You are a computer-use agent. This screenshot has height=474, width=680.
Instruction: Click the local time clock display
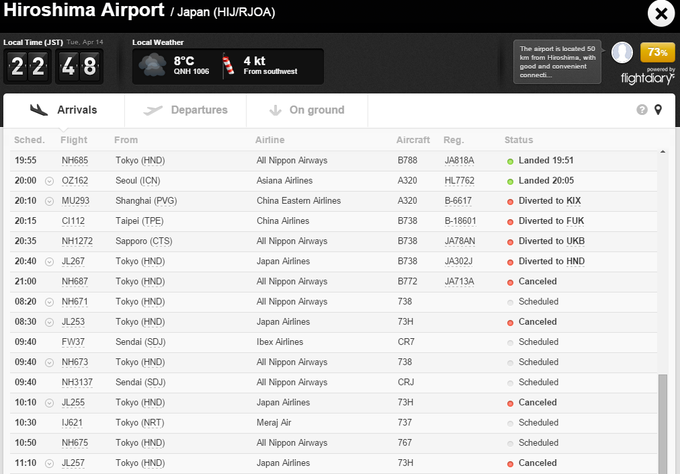[x=53, y=66]
